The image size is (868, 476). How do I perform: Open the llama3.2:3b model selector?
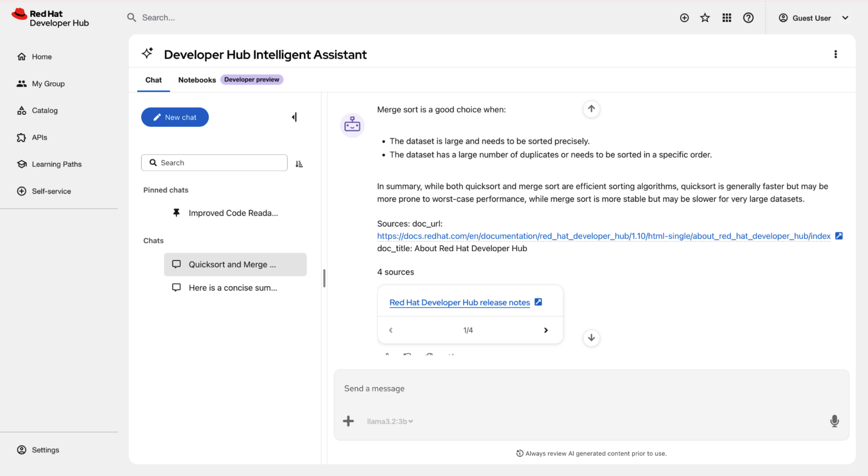click(390, 421)
